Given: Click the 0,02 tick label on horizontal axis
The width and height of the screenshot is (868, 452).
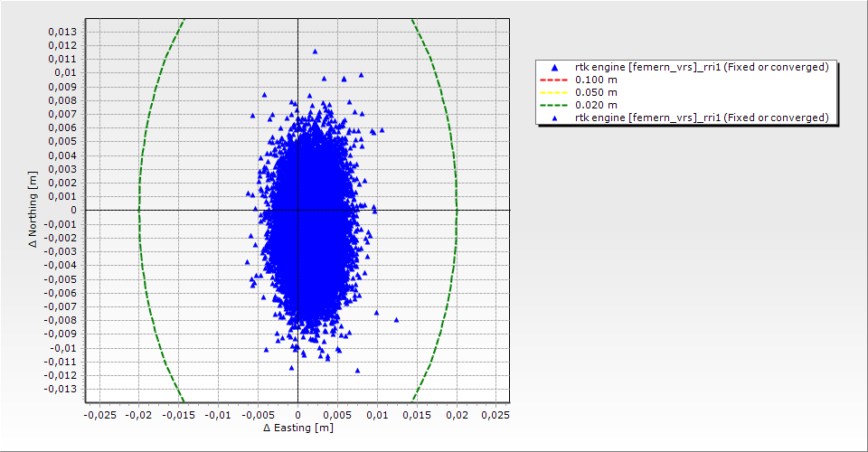Looking at the screenshot, I should pos(457,414).
